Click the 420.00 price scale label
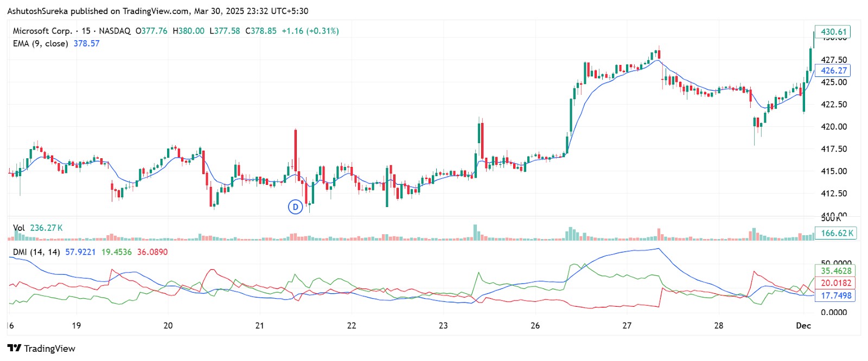 [x=834, y=126]
